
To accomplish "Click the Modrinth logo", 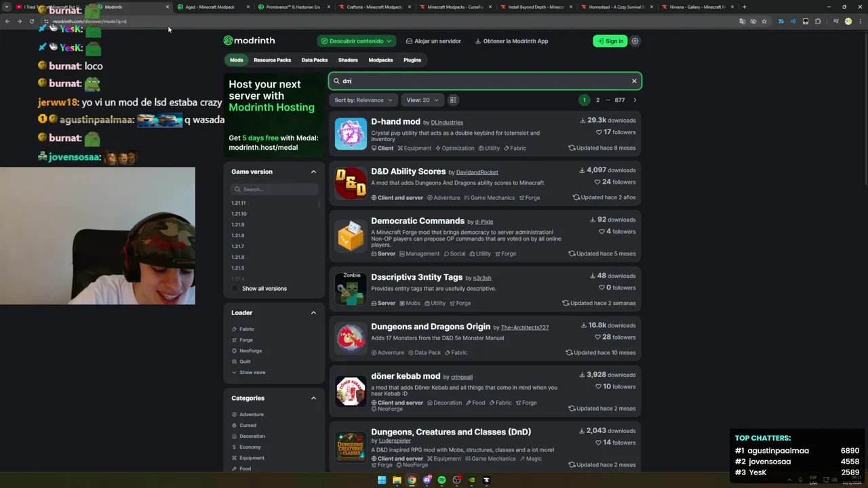I will 249,41.
